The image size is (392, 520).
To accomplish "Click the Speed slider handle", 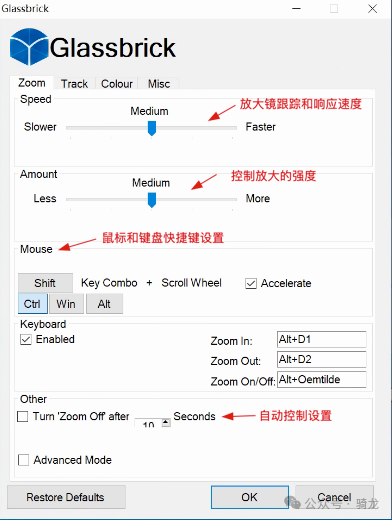I will [152, 128].
